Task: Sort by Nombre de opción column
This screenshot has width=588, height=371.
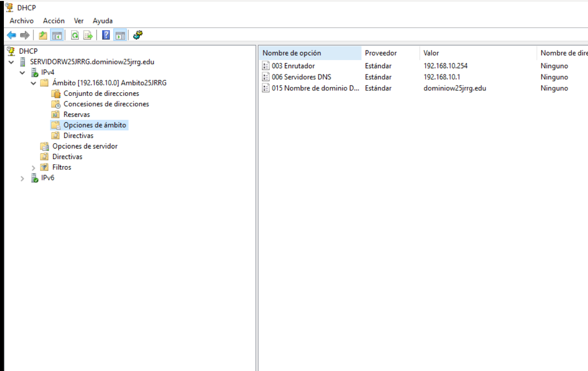Action: [x=310, y=53]
